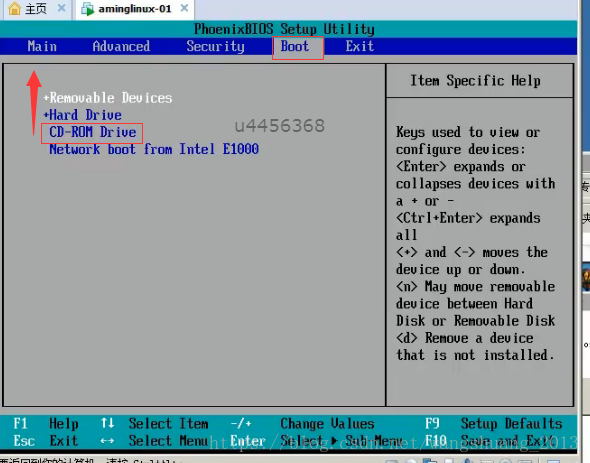
Task: Switch to the Advanced menu
Action: (121, 46)
